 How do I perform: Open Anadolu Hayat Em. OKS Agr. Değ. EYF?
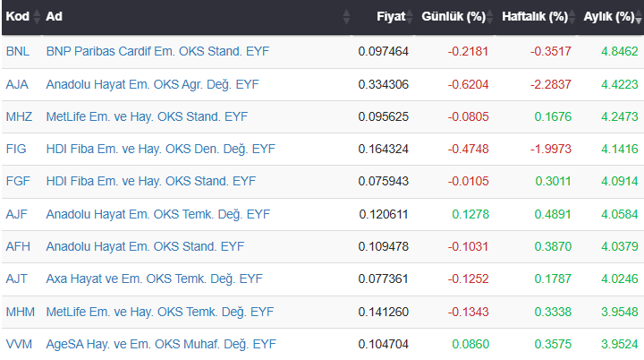[152, 84]
